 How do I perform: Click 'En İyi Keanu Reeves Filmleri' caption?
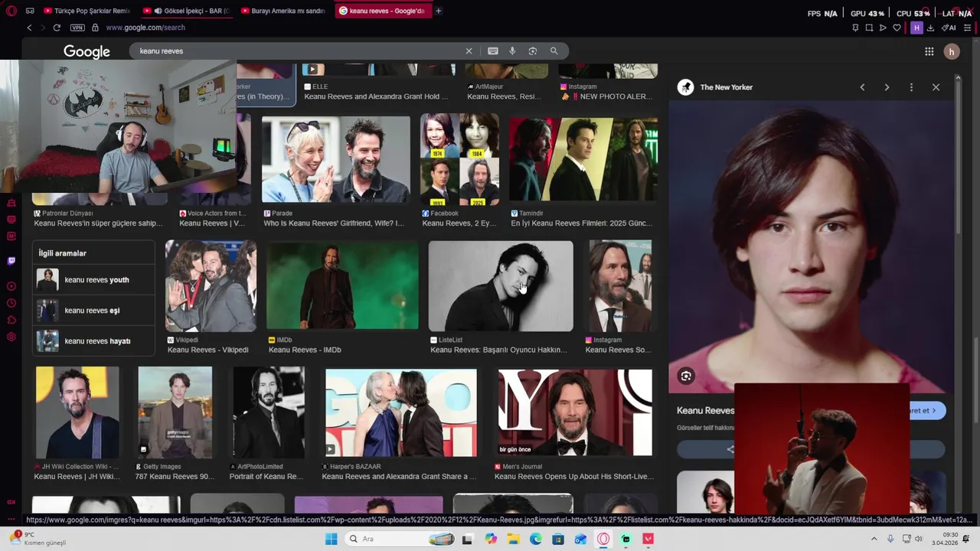point(582,223)
